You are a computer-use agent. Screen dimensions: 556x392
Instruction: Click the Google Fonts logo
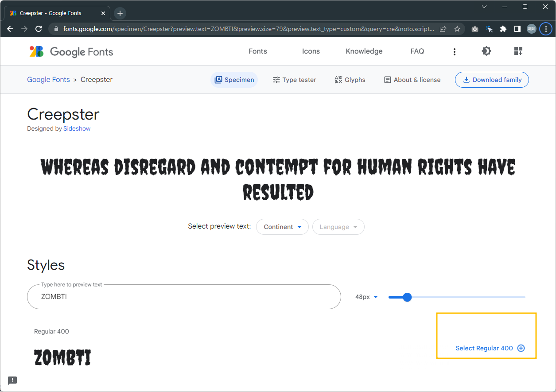(71, 51)
